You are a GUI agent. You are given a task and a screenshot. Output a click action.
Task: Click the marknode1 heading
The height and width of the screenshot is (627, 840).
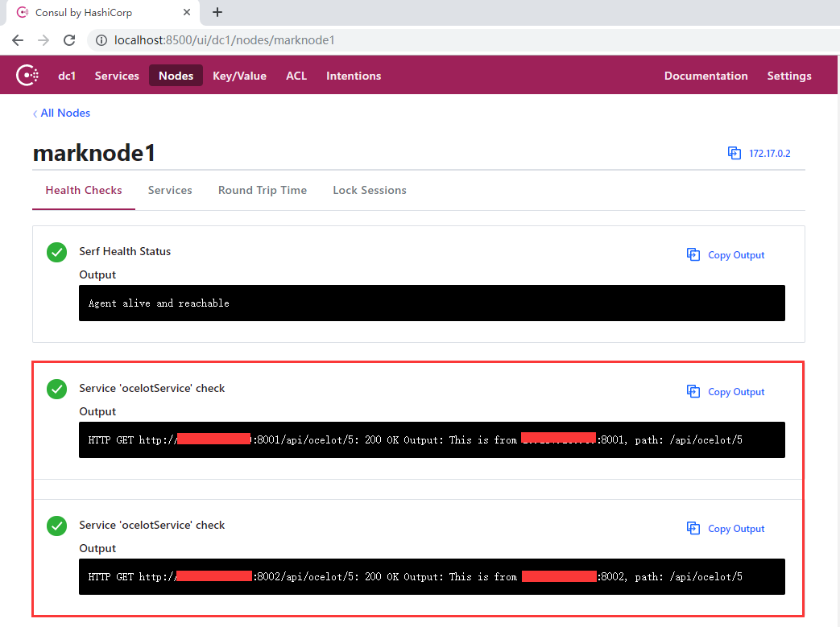click(x=94, y=153)
